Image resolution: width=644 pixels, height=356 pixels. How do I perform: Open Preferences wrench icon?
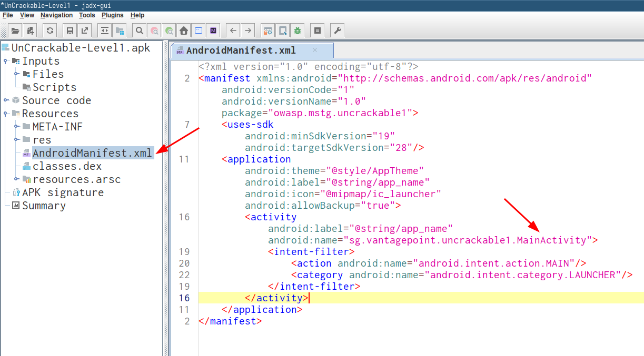click(337, 30)
